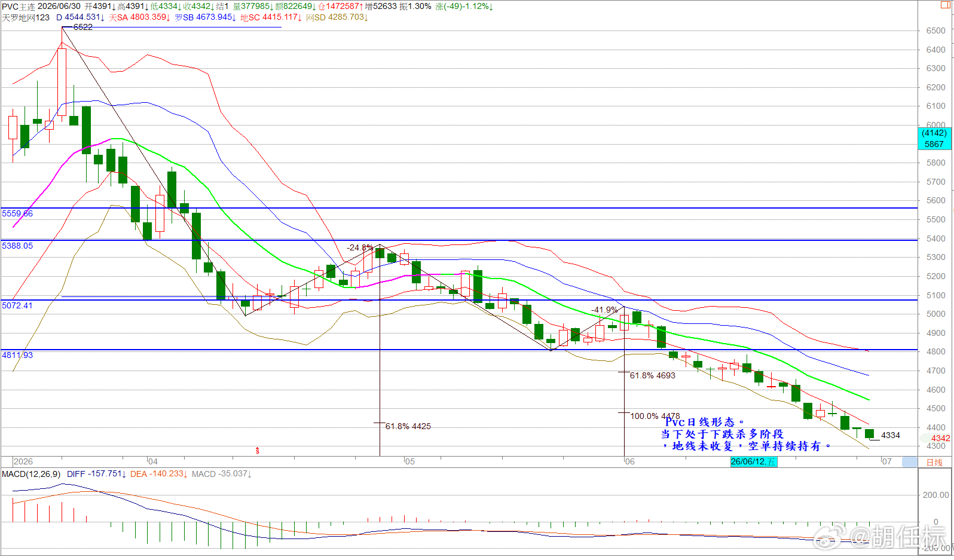
Task: Click the D 4544.531 indicator value
Action: pos(81,17)
